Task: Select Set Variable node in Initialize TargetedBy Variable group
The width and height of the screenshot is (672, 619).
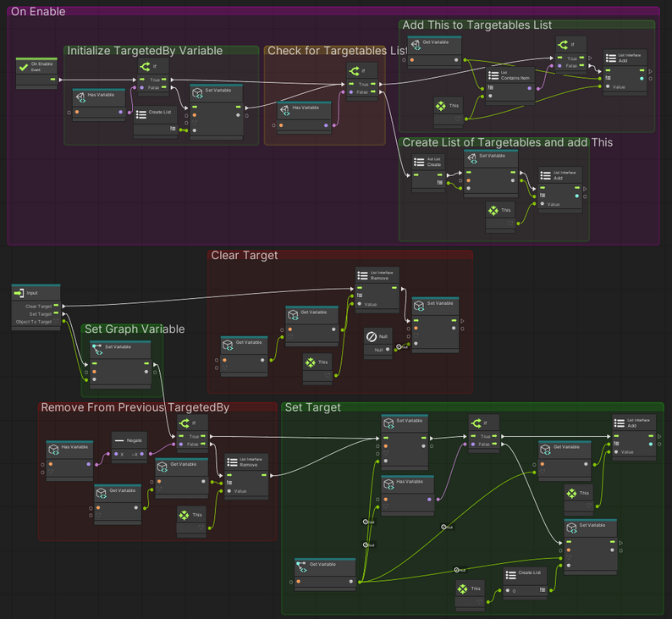Action: (217, 112)
